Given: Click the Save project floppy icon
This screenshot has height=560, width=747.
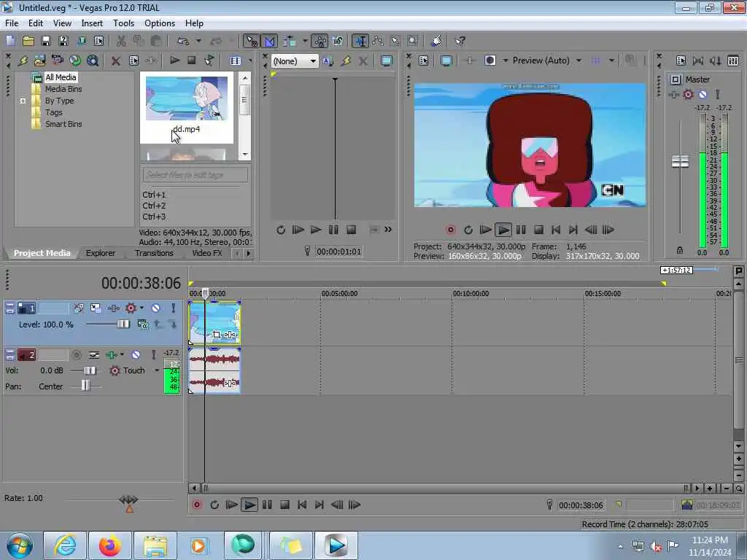Looking at the screenshot, I should point(46,41).
